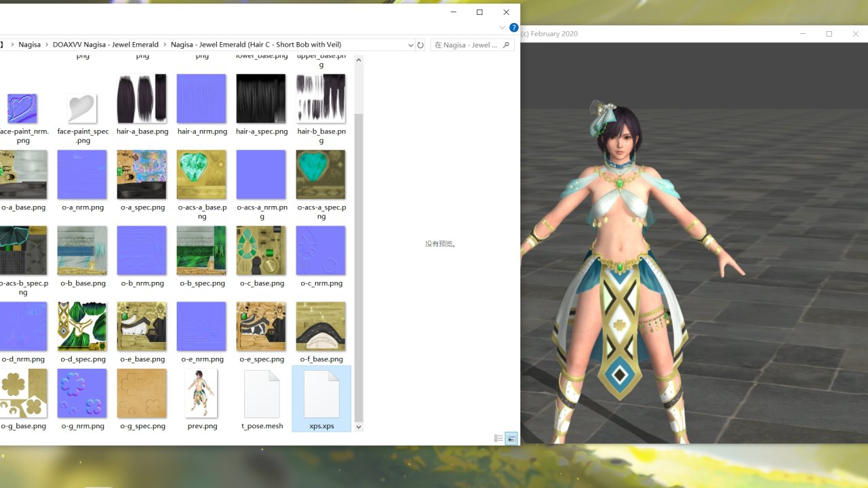868x488 pixels.
Task: Click the Hair C - Short Bob breadcrumb
Action: coord(256,45)
